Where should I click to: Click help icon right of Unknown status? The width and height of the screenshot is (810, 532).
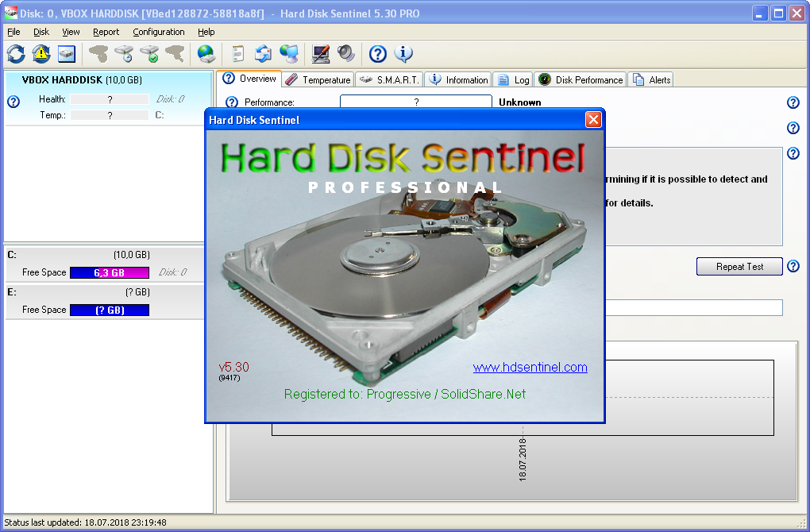(793, 102)
